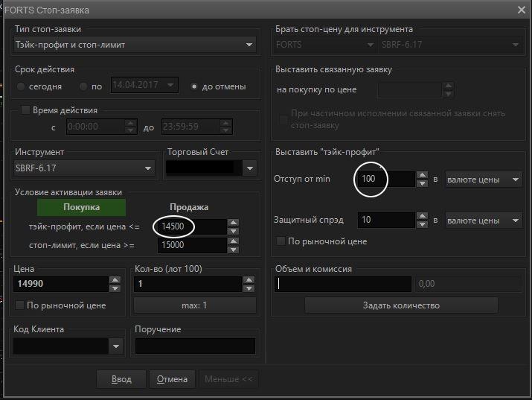Click the 'Задать количество' button

coord(401,305)
